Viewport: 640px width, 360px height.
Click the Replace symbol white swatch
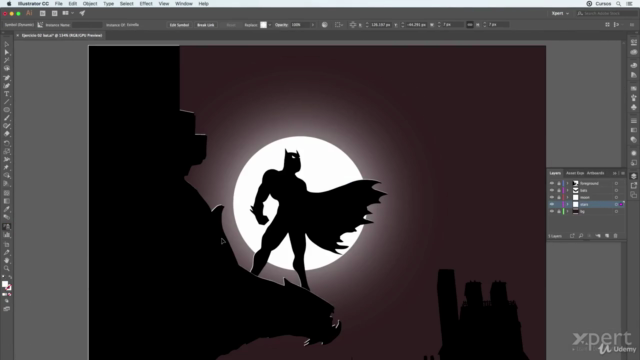point(264,25)
